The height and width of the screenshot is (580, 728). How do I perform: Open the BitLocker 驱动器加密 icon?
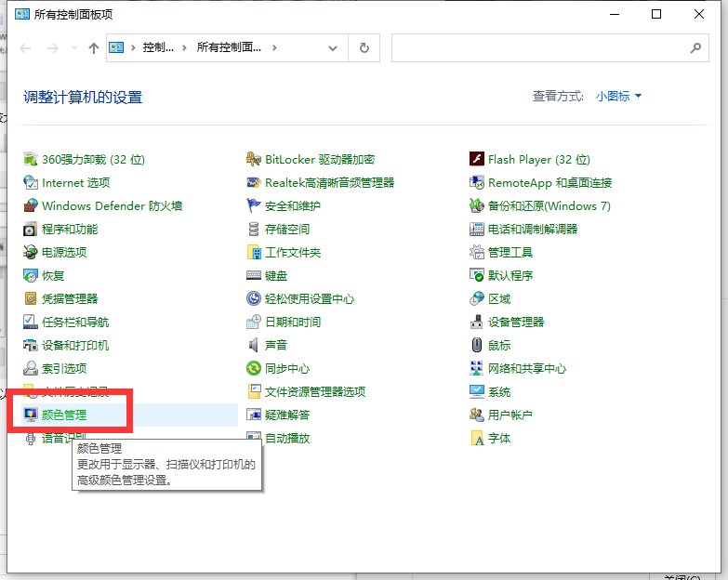254,160
